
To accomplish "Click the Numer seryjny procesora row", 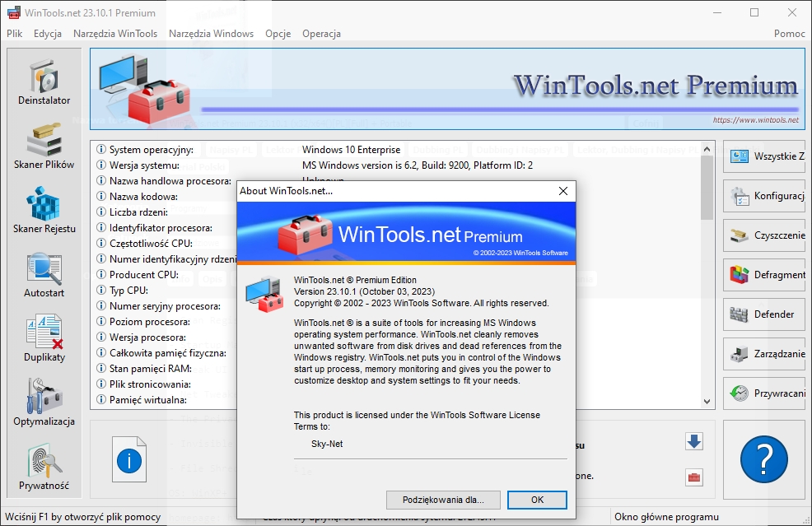I will pyautogui.click(x=165, y=306).
